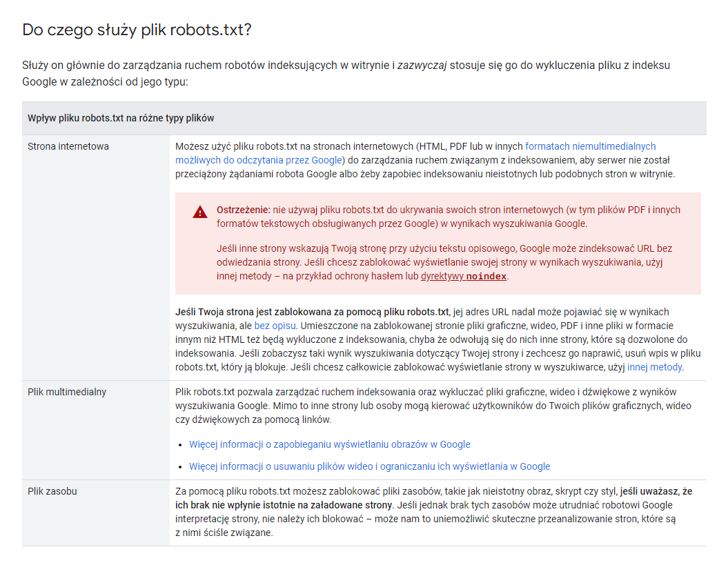Viewport: 728px width, 565px height.
Task: Select the 'Strona internetowa' row label
Action: pos(68,146)
